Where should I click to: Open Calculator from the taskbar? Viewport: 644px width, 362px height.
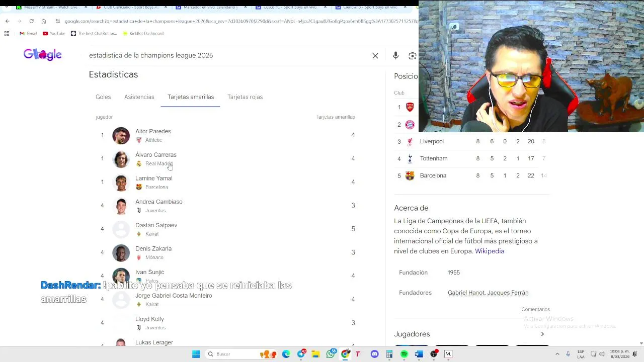point(389,354)
